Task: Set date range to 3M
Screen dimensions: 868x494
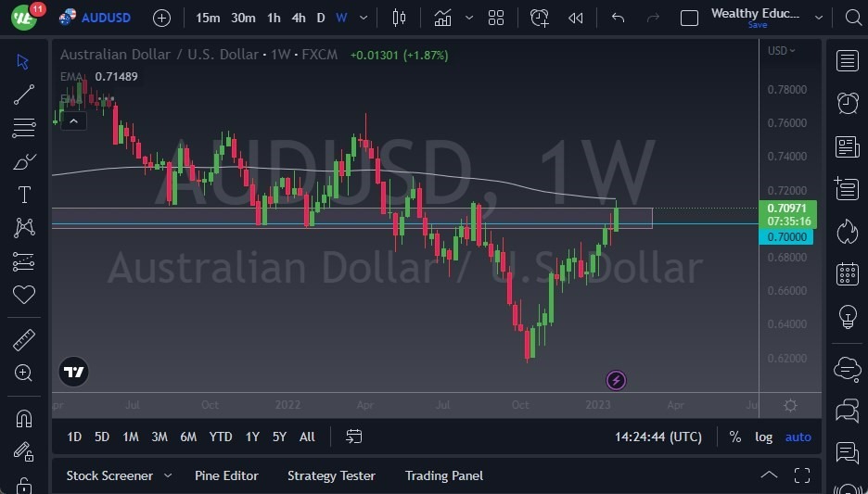Action: coord(160,437)
